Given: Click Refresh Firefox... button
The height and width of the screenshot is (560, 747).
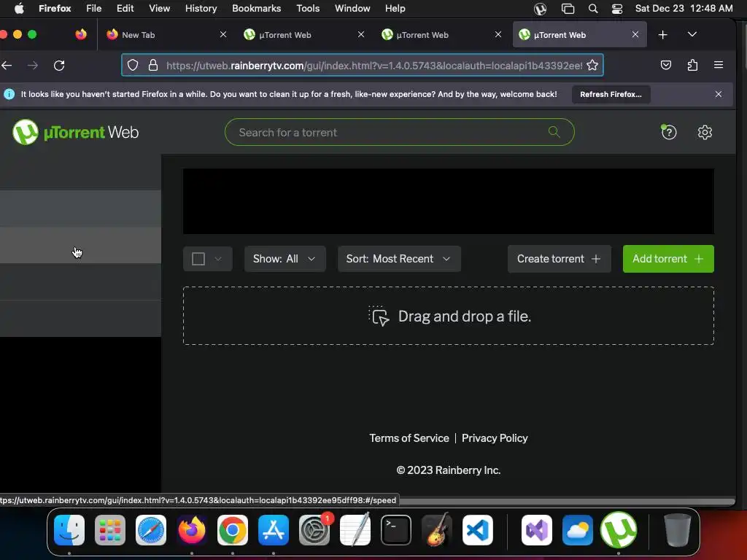Looking at the screenshot, I should (x=611, y=94).
